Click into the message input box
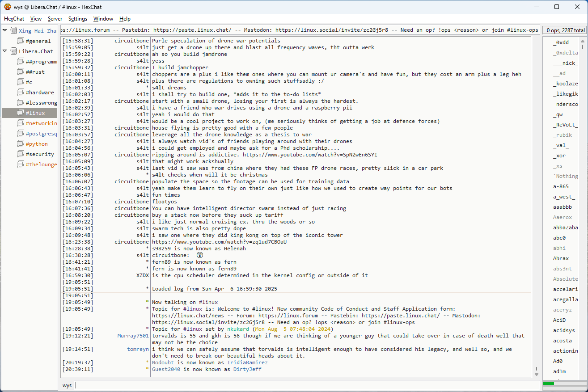588x392 pixels. tap(306, 385)
